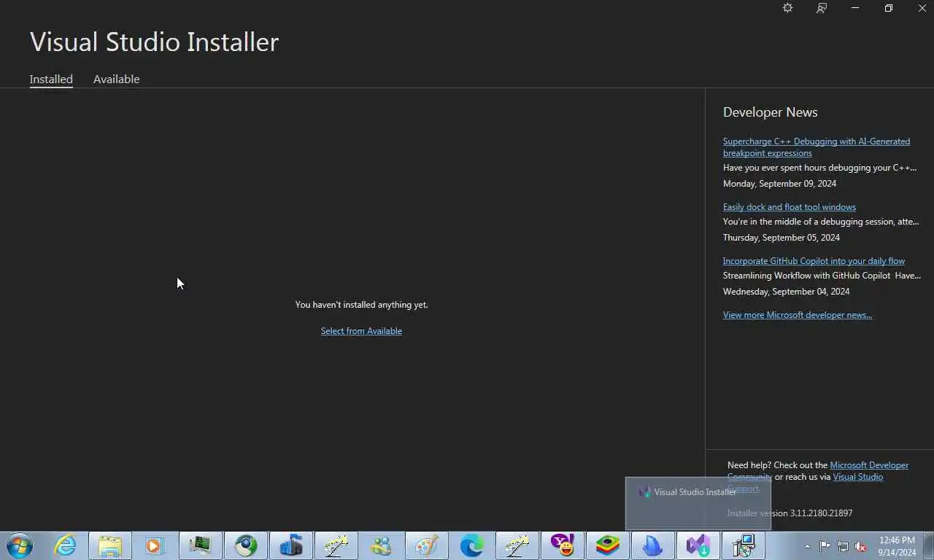Click the "Monday, September 09, 2024" date
Image resolution: width=934 pixels, height=560 pixels.
tap(779, 184)
